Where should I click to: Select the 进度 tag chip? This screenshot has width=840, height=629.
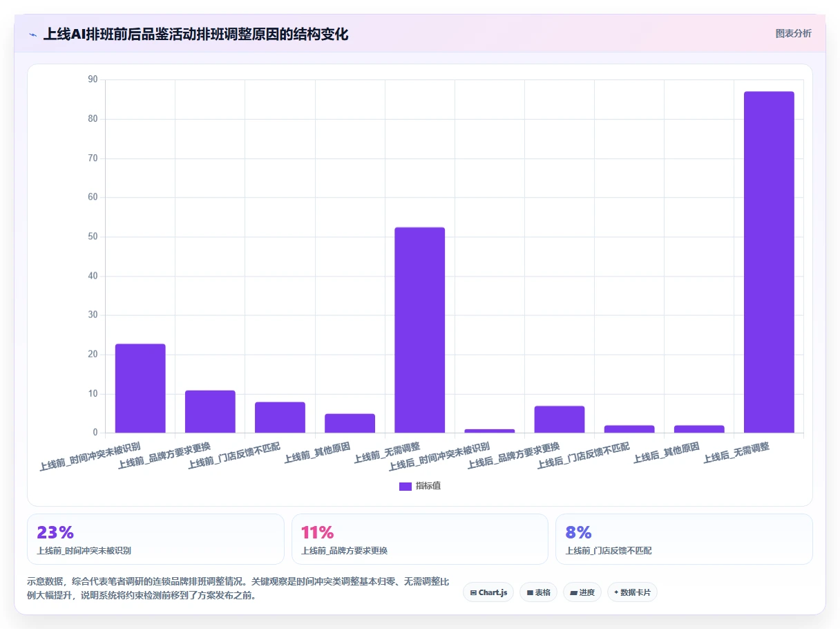click(x=582, y=592)
